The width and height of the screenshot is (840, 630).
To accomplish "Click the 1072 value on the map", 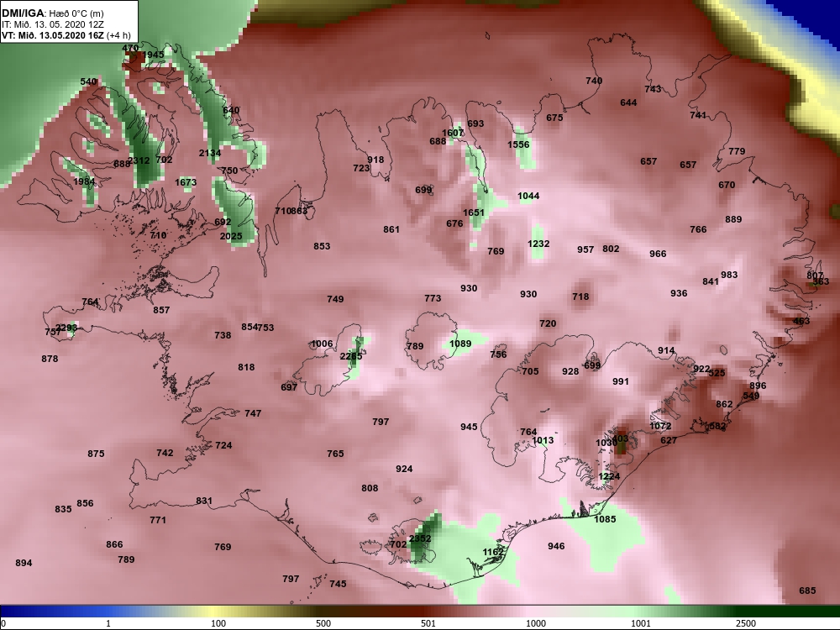I will coord(660,427).
